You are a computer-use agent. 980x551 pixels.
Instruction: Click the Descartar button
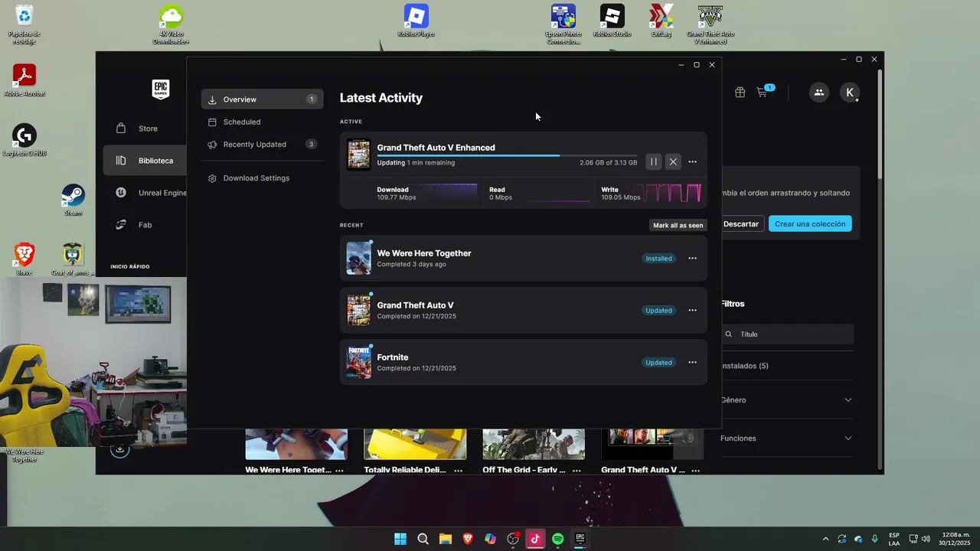(x=741, y=224)
